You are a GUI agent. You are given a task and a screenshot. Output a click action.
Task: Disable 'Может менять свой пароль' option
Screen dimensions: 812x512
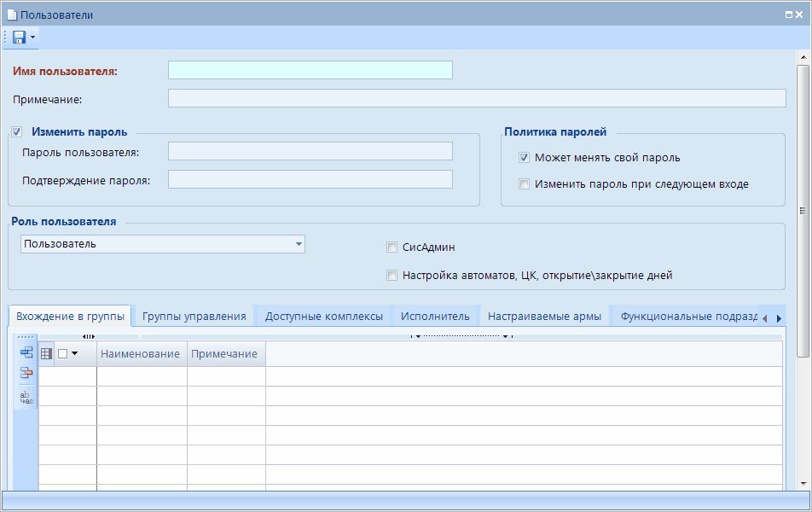[525, 158]
